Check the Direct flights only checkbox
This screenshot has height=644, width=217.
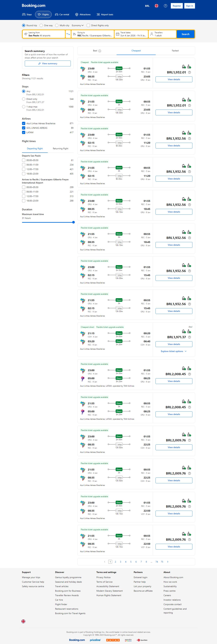88,26
